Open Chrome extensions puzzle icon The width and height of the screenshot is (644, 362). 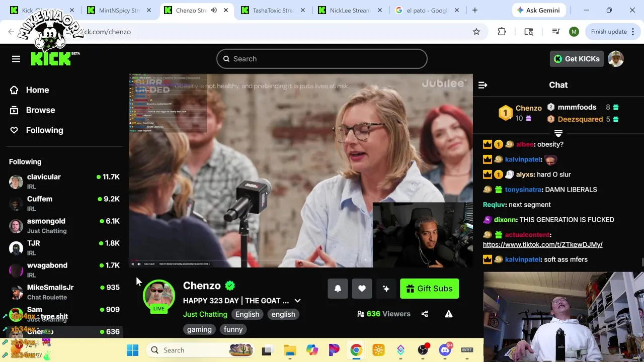(502, 32)
